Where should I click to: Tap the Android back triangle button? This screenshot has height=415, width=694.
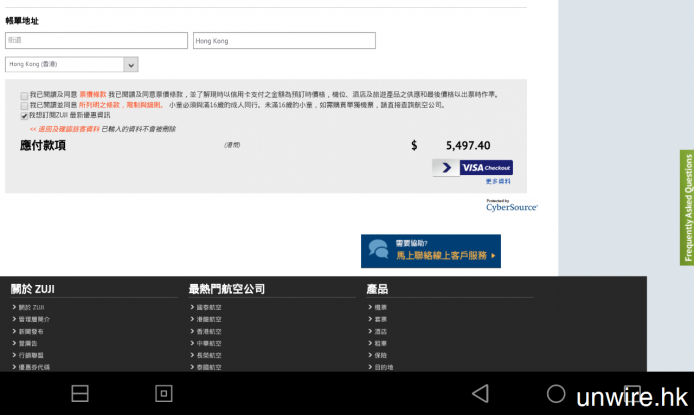(x=481, y=393)
